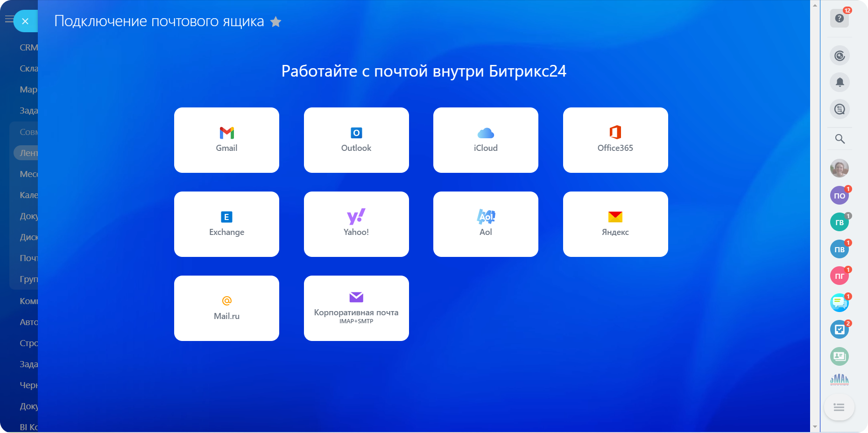Click the round list menu button
The image size is (868, 433).
pos(839,407)
